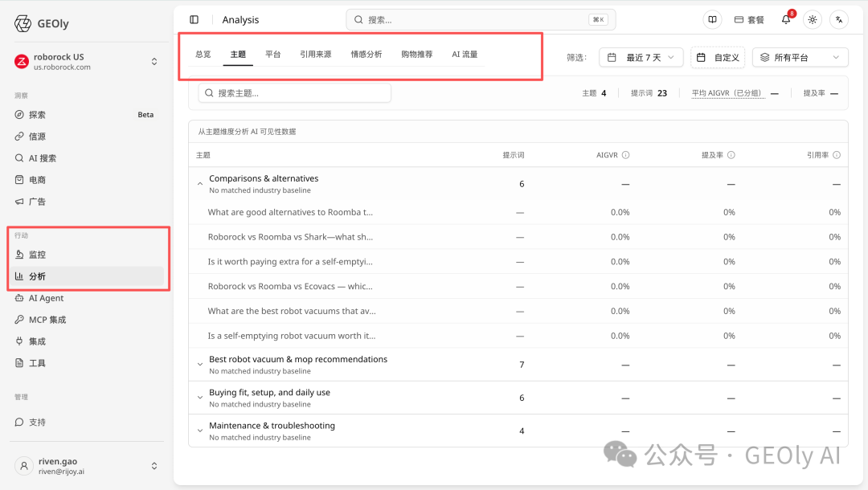This screenshot has height=490, width=868.
Task: Open 'Is a self-emptying robot vacuum worth' prompt
Action: [291, 336]
